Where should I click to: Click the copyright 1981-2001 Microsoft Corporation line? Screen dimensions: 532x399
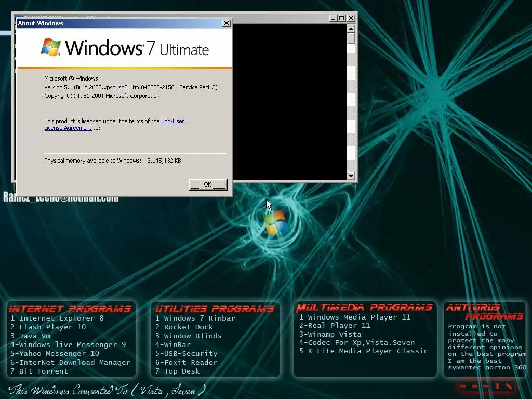coord(102,96)
